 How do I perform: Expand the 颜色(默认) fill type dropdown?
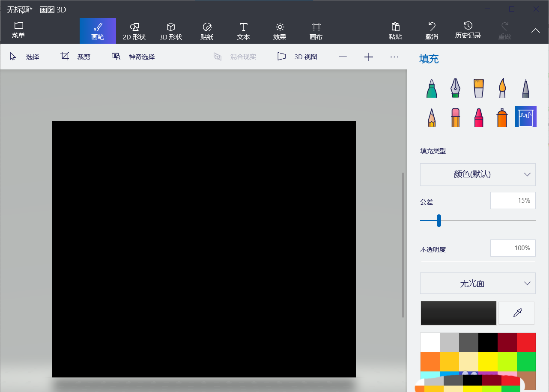click(x=478, y=174)
